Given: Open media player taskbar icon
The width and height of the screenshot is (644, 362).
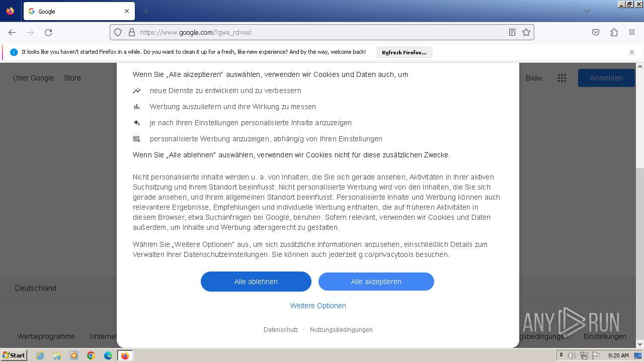Looking at the screenshot, I should (74, 355).
